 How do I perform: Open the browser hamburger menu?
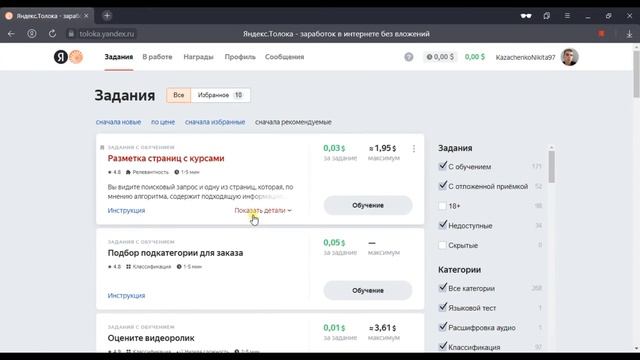point(567,16)
